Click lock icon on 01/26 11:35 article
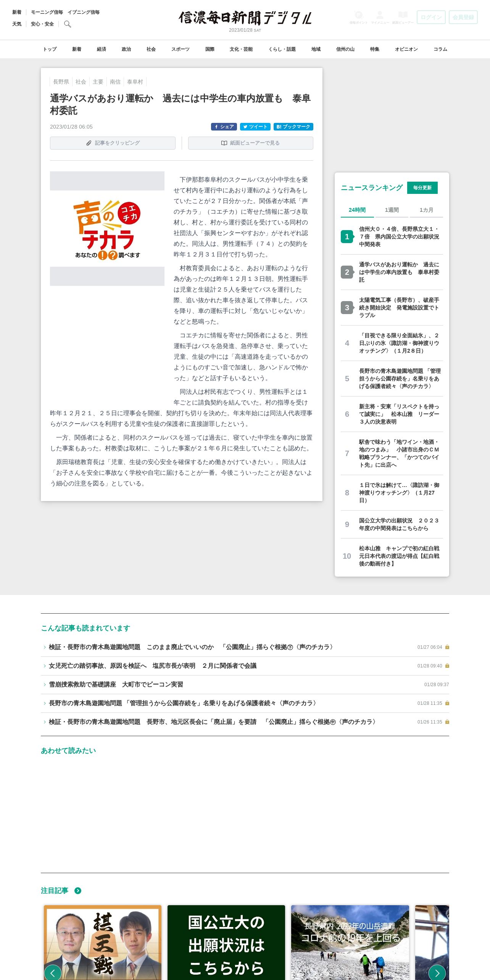 point(447,722)
